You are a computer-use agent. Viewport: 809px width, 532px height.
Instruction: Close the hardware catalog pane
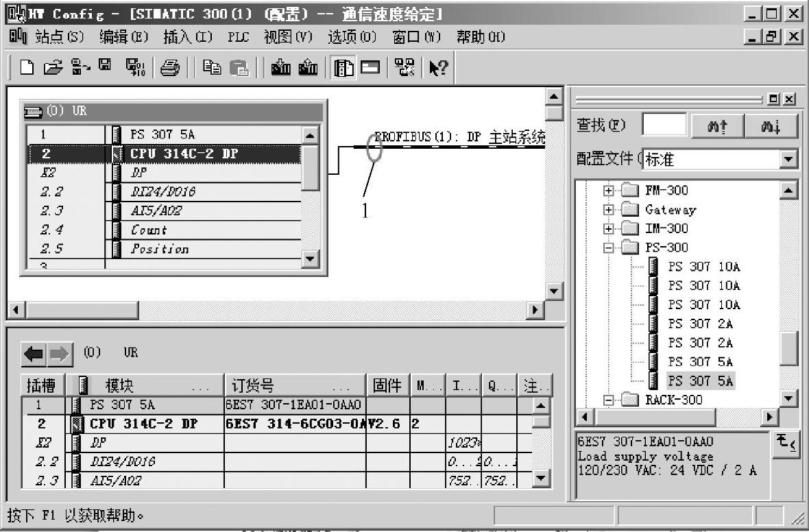tap(789, 99)
